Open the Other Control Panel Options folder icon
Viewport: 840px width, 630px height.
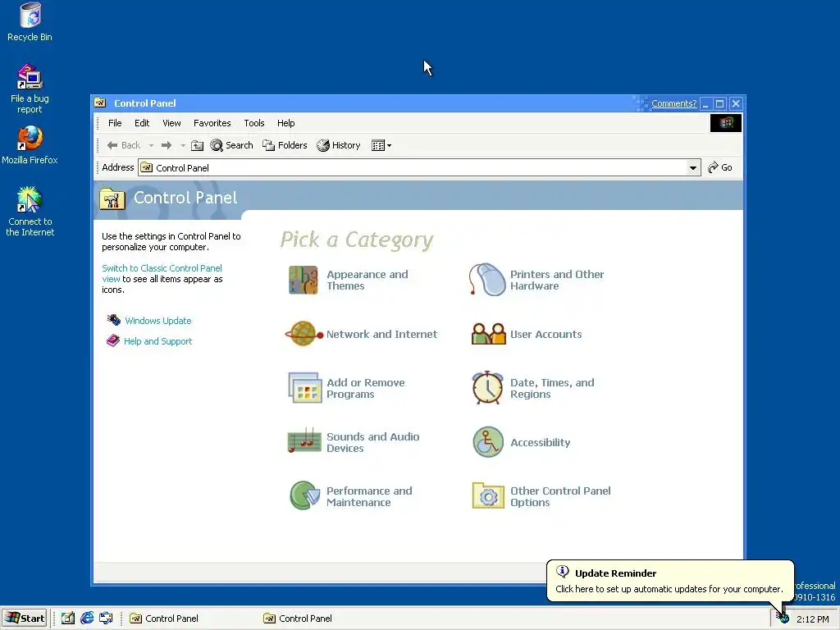click(x=488, y=495)
